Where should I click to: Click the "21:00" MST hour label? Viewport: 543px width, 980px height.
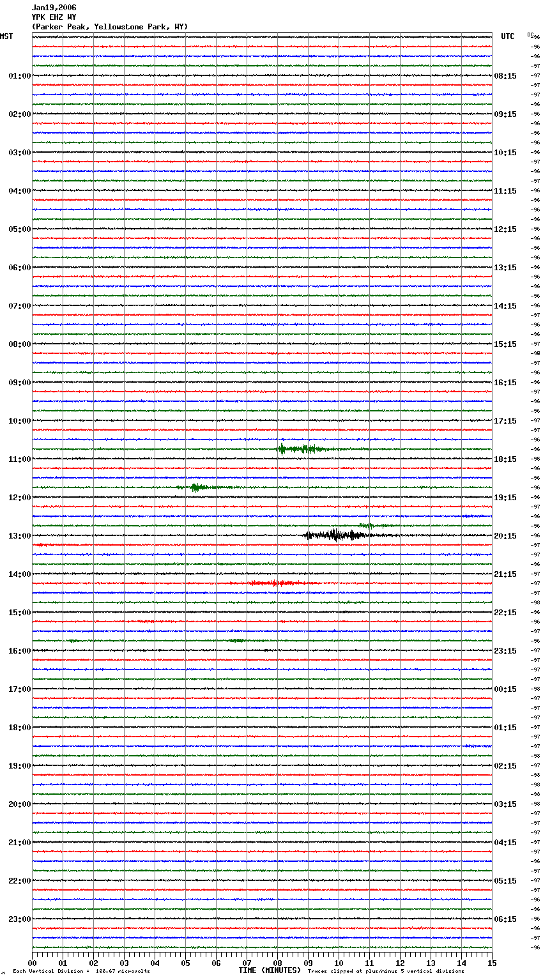(19, 843)
